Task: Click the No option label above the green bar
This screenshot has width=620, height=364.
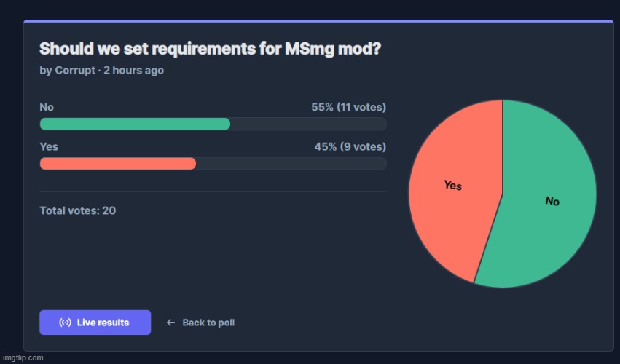Action: [x=47, y=107]
